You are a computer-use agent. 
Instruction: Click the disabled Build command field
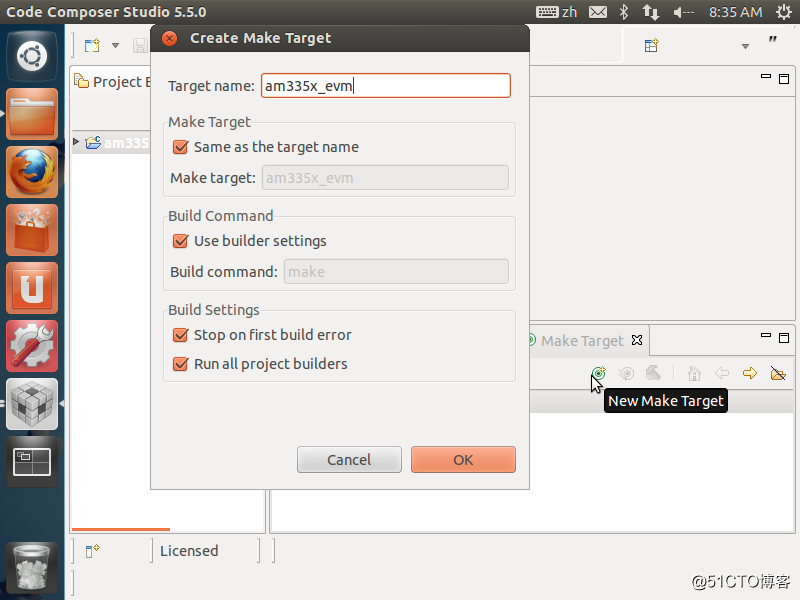(396, 271)
